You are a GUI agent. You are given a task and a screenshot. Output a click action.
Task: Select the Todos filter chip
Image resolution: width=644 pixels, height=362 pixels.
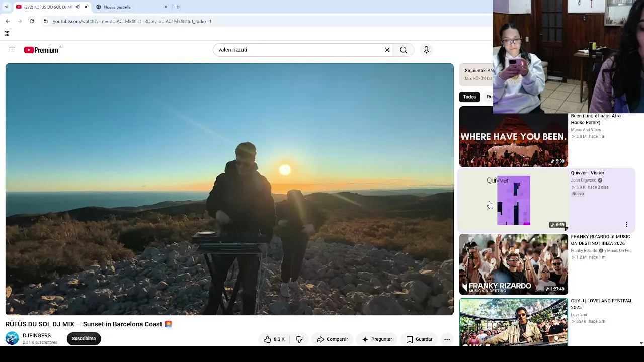[x=469, y=97]
